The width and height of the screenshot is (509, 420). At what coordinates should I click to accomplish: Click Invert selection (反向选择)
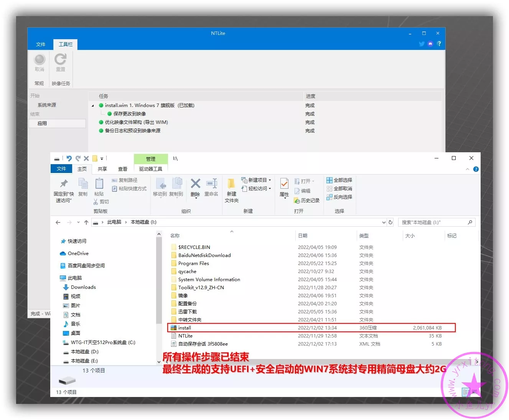point(339,197)
